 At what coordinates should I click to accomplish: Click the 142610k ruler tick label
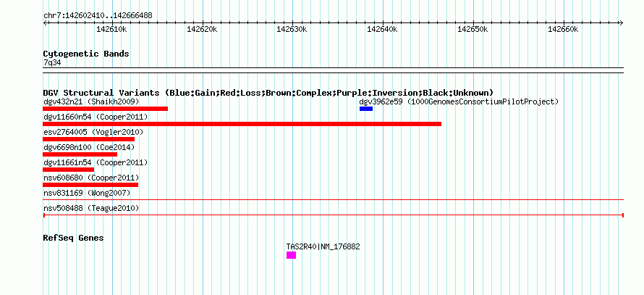(111, 30)
